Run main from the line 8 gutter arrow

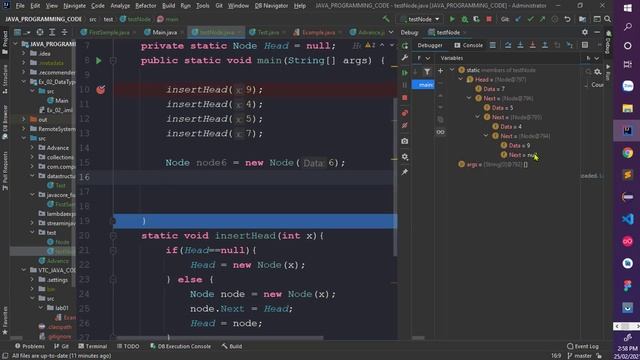[98, 61]
